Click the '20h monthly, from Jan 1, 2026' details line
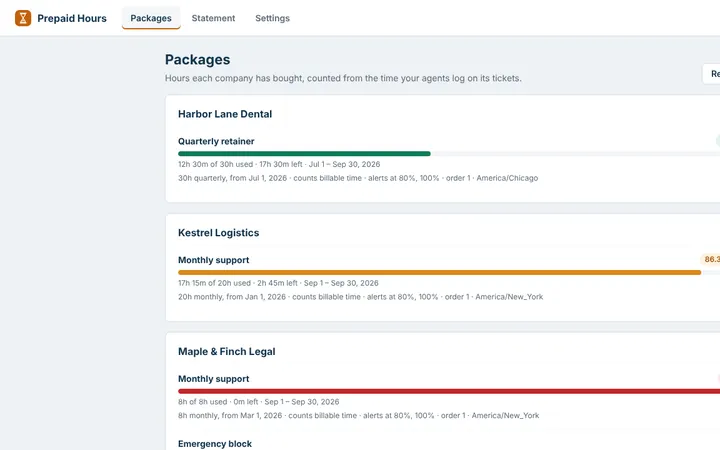The width and height of the screenshot is (720, 450). (x=360, y=297)
